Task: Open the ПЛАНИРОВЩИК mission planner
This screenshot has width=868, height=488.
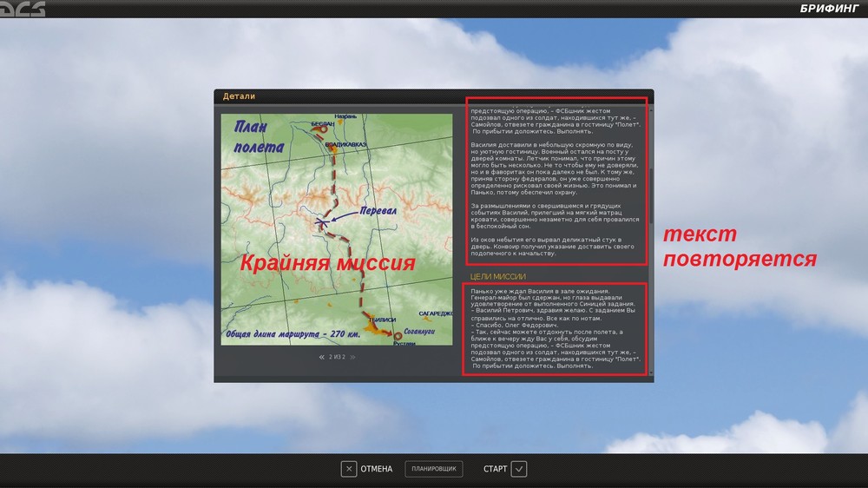Action: pos(434,469)
